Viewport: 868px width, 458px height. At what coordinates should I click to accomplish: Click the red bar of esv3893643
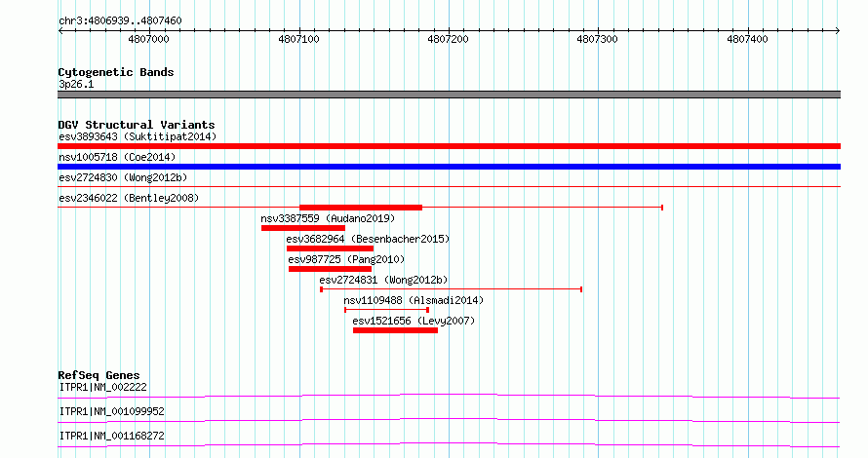[x=449, y=146]
